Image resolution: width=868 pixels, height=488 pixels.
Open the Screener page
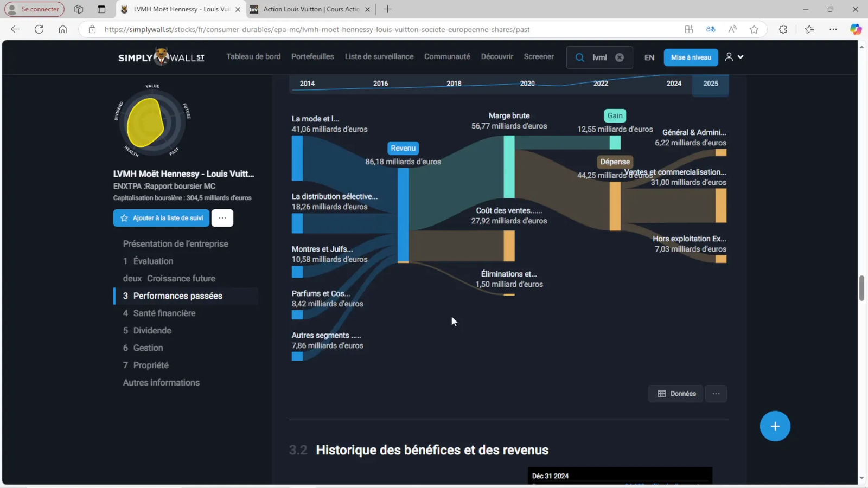[x=539, y=56]
